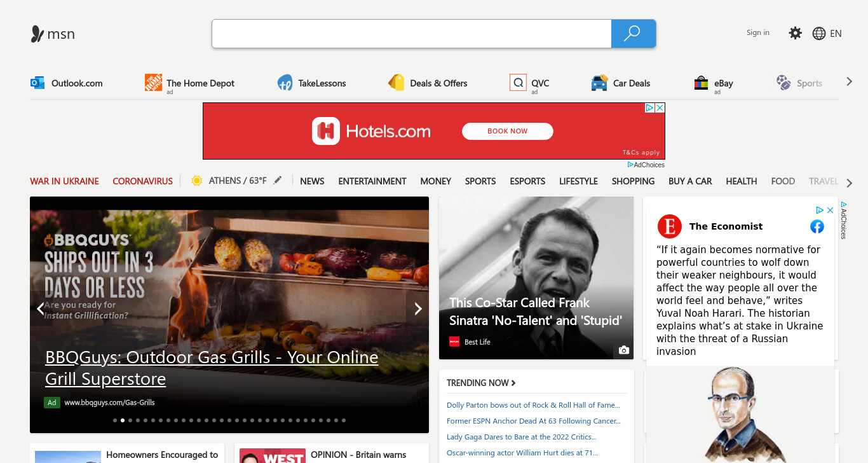Open settings gear icon
This screenshot has width=868, height=463.
point(796,33)
